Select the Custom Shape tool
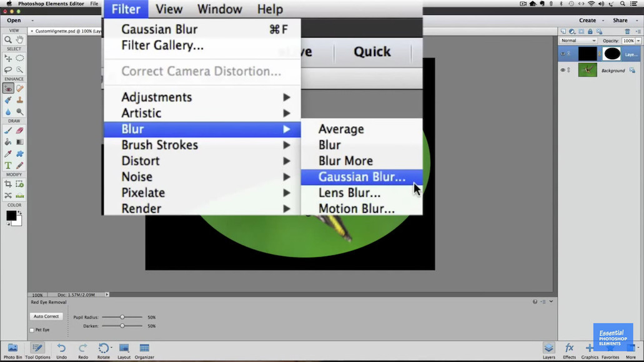The height and width of the screenshot is (362, 644). pyautogui.click(x=20, y=154)
